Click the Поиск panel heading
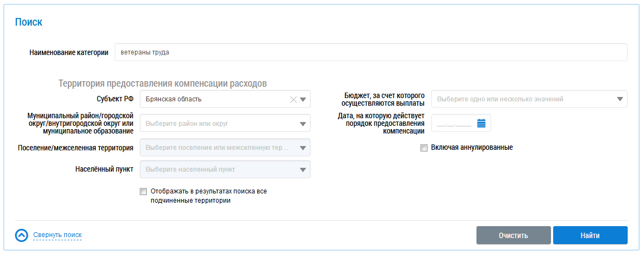The image size is (644, 255). click(x=29, y=22)
